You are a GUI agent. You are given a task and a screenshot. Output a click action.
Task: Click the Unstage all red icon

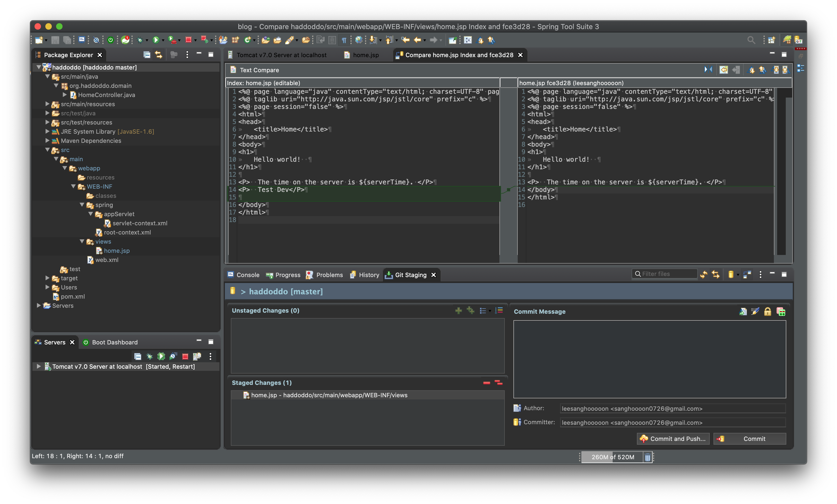[498, 383]
